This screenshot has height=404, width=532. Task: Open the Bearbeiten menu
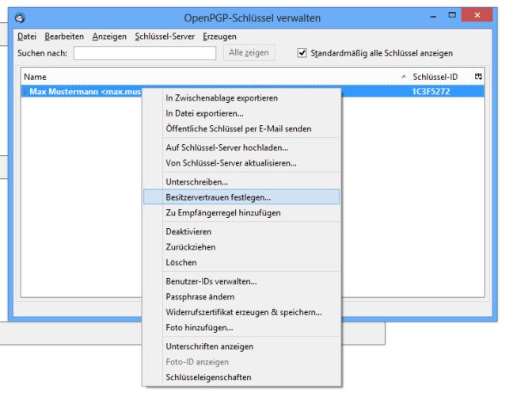64,36
